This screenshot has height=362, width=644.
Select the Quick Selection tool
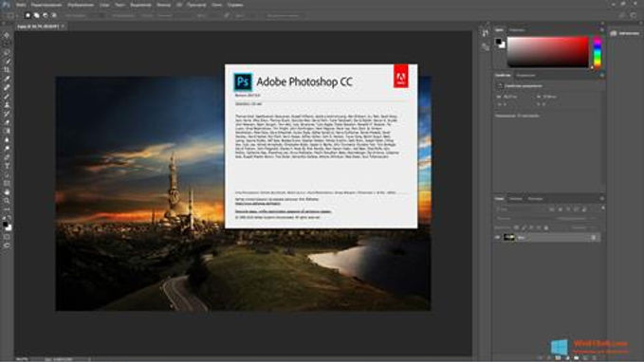click(7, 62)
